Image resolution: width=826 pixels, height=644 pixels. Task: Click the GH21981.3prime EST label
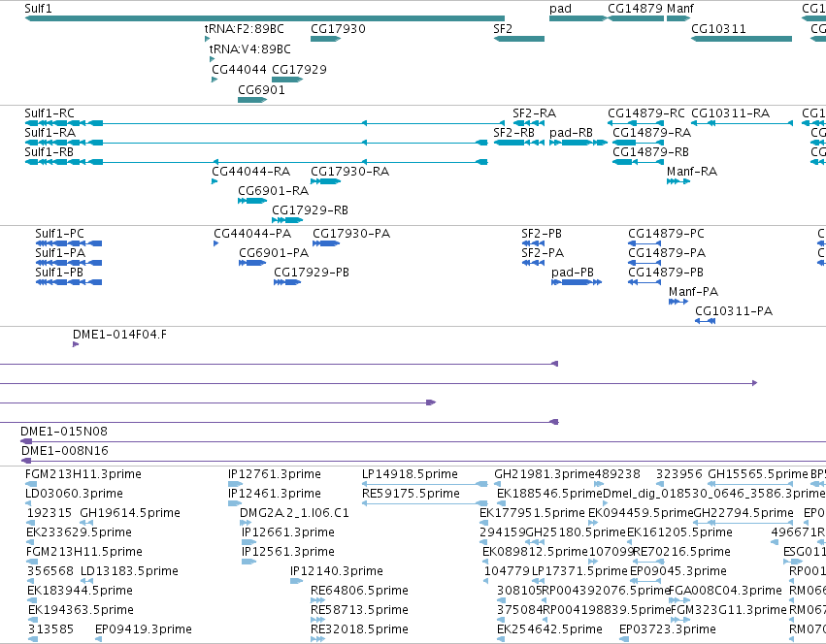pyautogui.click(x=545, y=474)
